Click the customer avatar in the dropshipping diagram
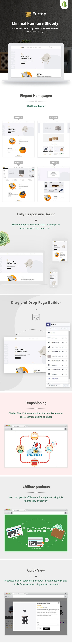This screenshot has height=644, width=72. (20, 449)
